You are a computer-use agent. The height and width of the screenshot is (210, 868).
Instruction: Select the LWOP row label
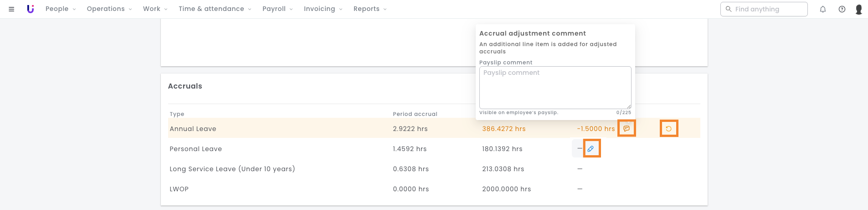(179, 189)
